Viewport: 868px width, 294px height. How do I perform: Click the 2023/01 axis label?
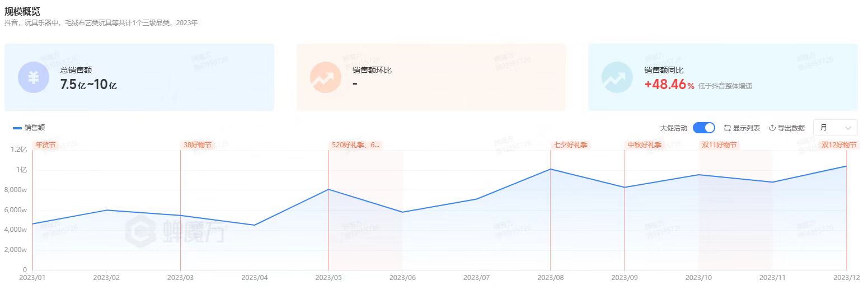(x=33, y=277)
